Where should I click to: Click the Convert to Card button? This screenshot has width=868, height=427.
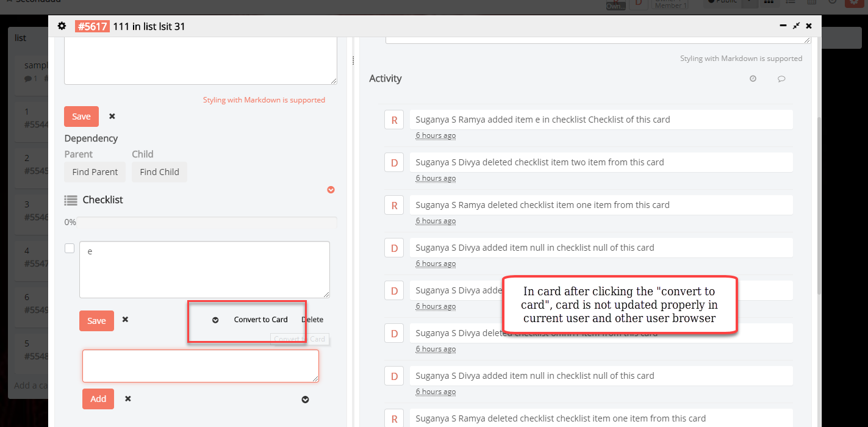click(260, 319)
